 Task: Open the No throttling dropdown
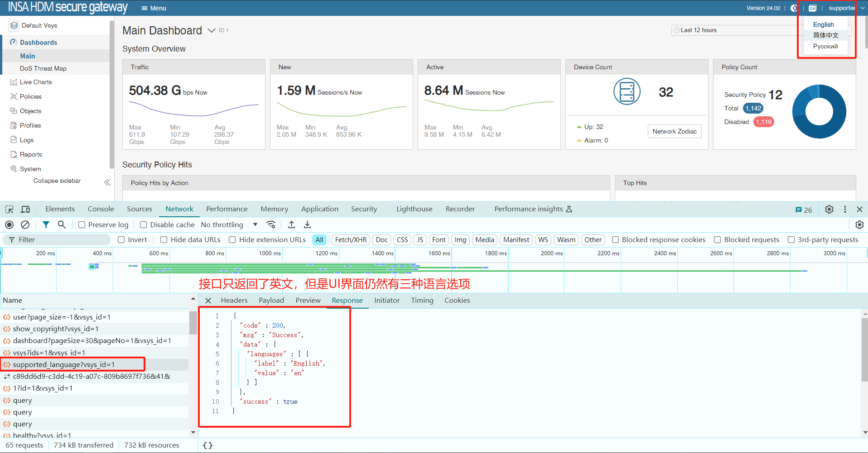(229, 225)
